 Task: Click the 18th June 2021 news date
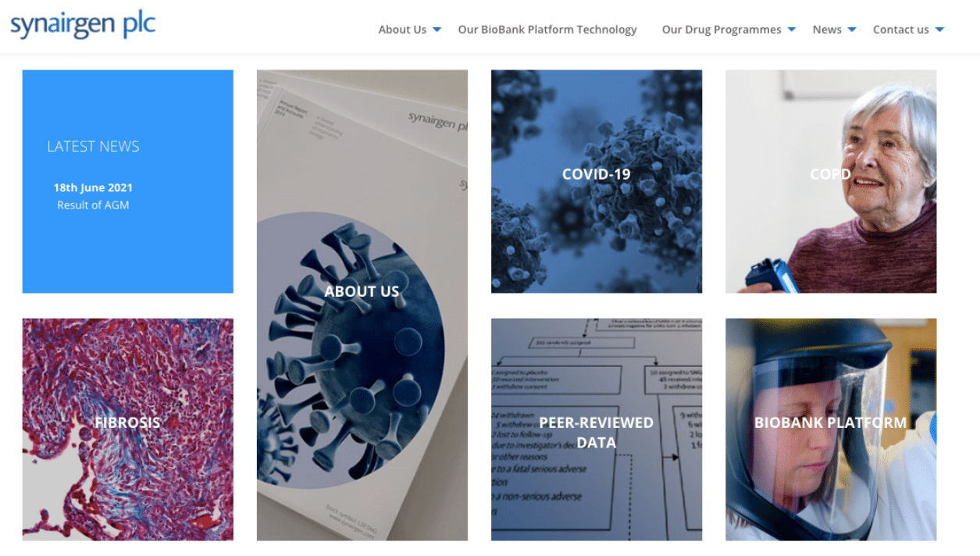[93, 187]
